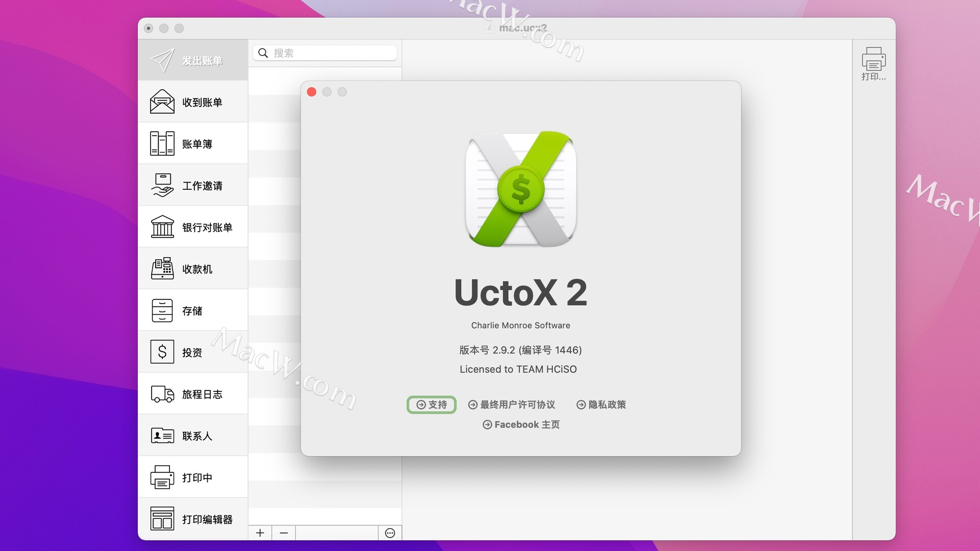Open the 最终用户许可协议 license agreement link
Image resolution: width=980 pixels, height=551 pixels.
511,405
